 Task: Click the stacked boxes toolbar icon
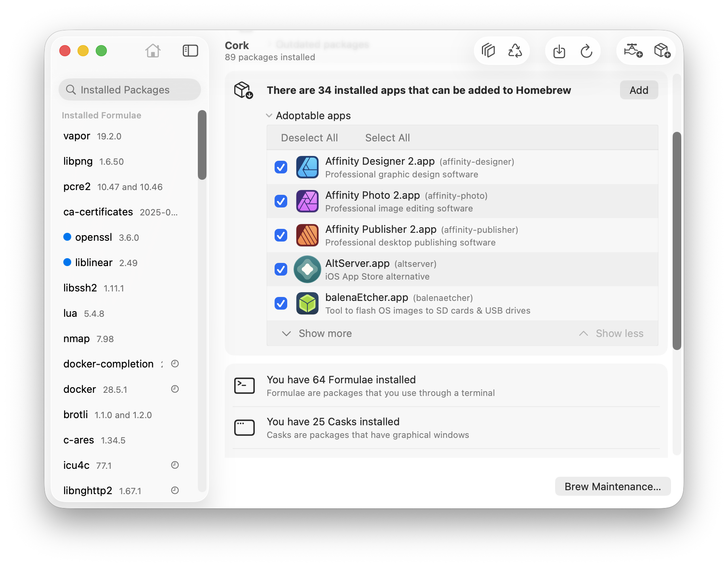click(x=488, y=51)
